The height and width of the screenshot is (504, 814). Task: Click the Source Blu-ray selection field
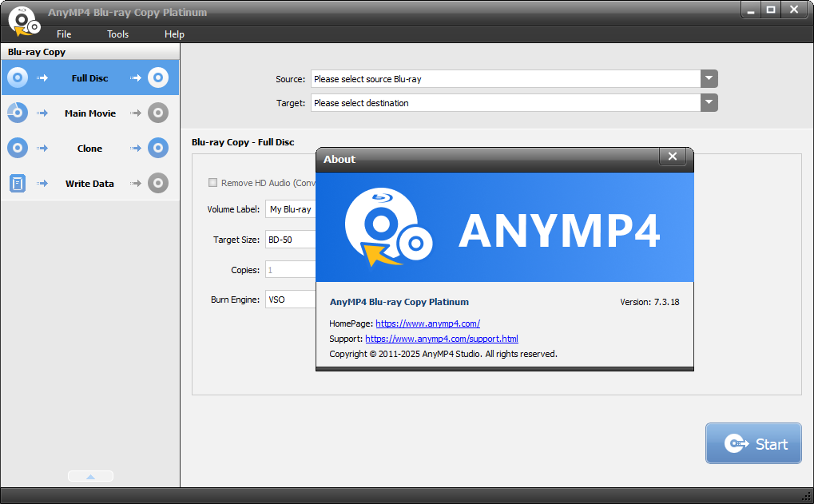click(x=506, y=79)
